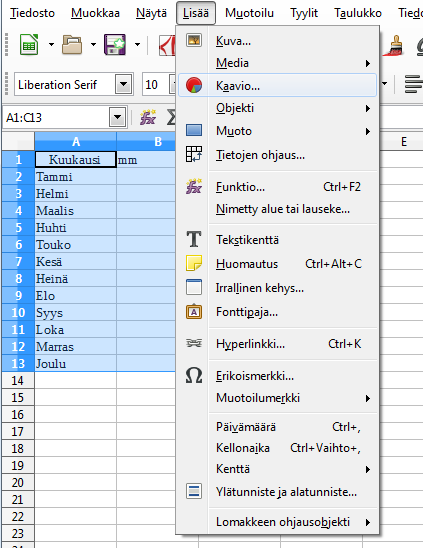Click the font size input field
This screenshot has height=548, width=423.
click(156, 85)
